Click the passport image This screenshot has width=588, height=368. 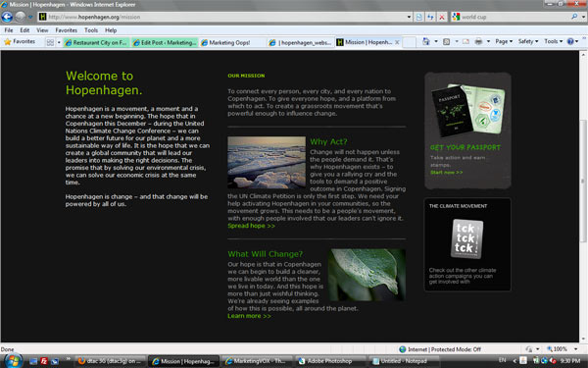pos(467,110)
